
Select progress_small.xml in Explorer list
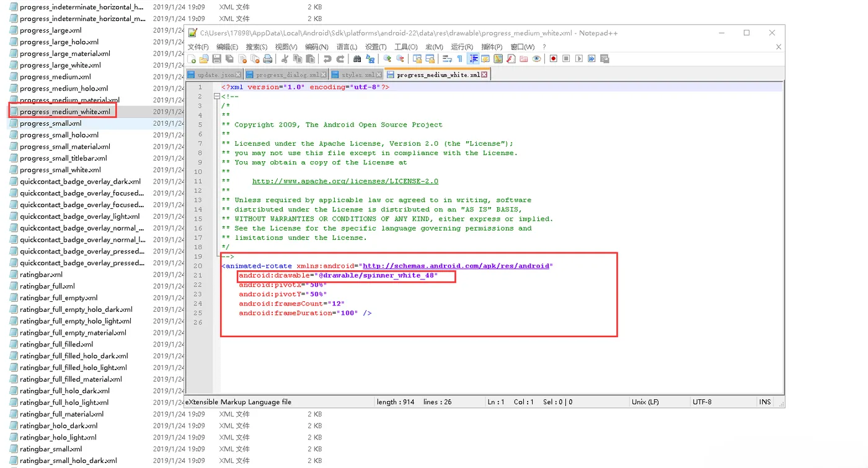coord(51,123)
